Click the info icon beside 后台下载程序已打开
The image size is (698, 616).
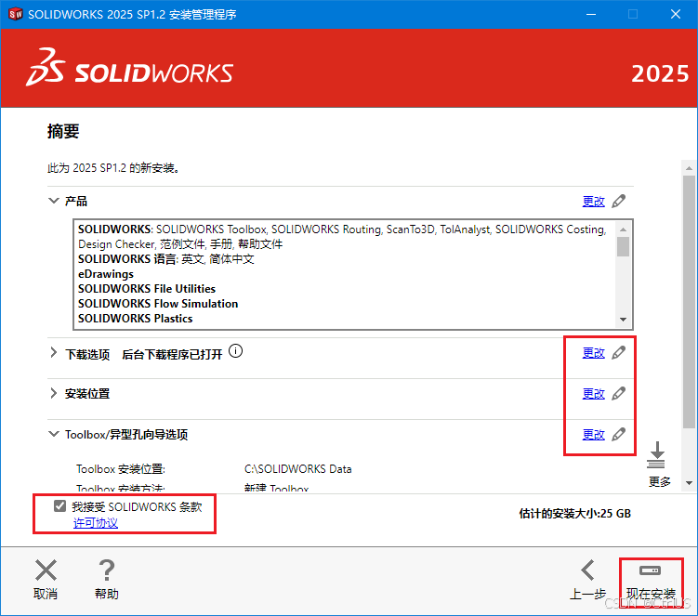click(235, 351)
